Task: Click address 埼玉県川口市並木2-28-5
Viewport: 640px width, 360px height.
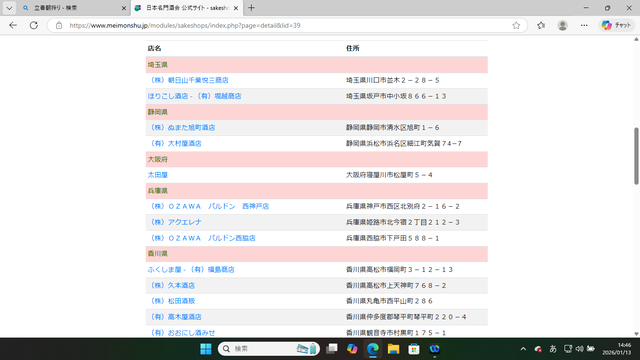Action: pyautogui.click(x=393, y=80)
